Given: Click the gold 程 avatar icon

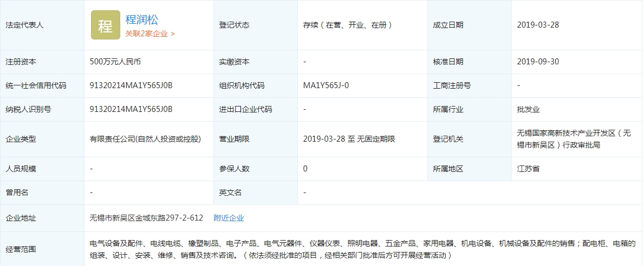Looking at the screenshot, I should pyautogui.click(x=105, y=25).
